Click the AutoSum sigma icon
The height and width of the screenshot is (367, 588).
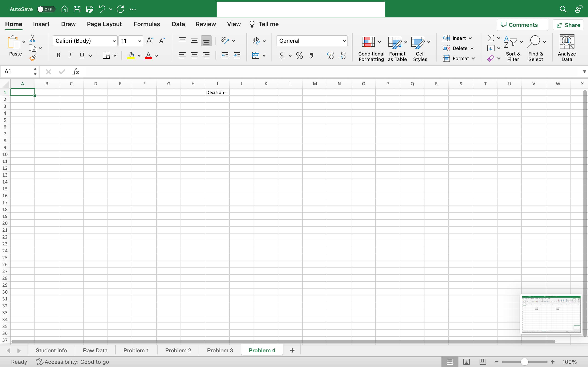click(491, 38)
